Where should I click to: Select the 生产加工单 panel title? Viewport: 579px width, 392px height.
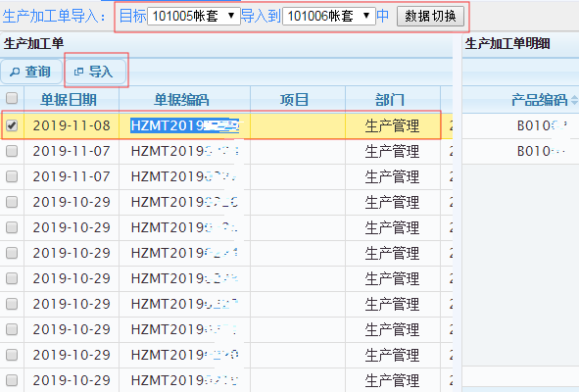tap(34, 43)
